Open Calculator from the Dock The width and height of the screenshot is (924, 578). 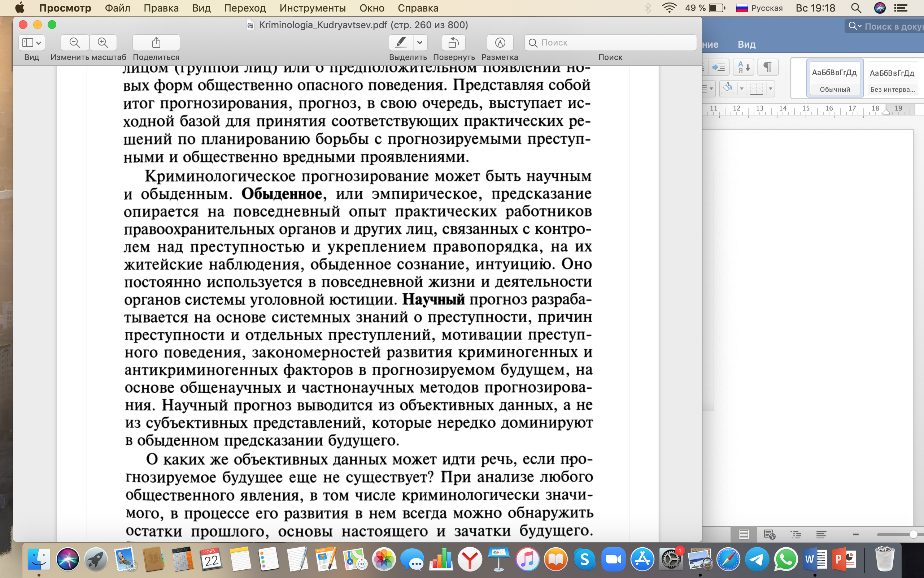pyautogui.click(x=183, y=559)
